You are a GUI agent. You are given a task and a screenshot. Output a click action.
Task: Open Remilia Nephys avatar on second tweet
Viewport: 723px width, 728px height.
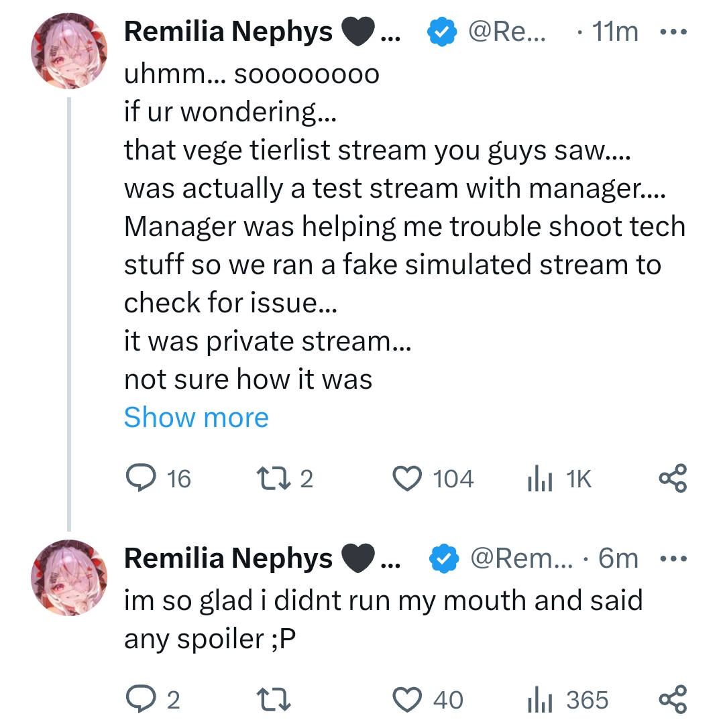pos(69,577)
